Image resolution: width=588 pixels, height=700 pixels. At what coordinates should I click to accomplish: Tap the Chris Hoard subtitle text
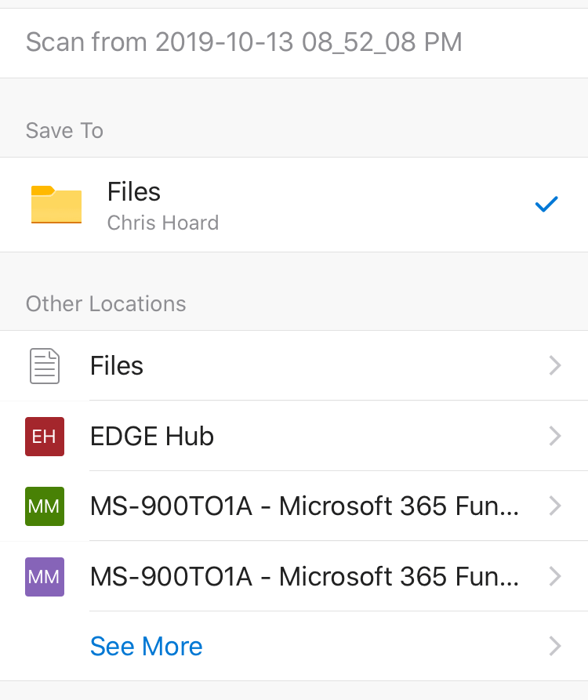click(163, 223)
